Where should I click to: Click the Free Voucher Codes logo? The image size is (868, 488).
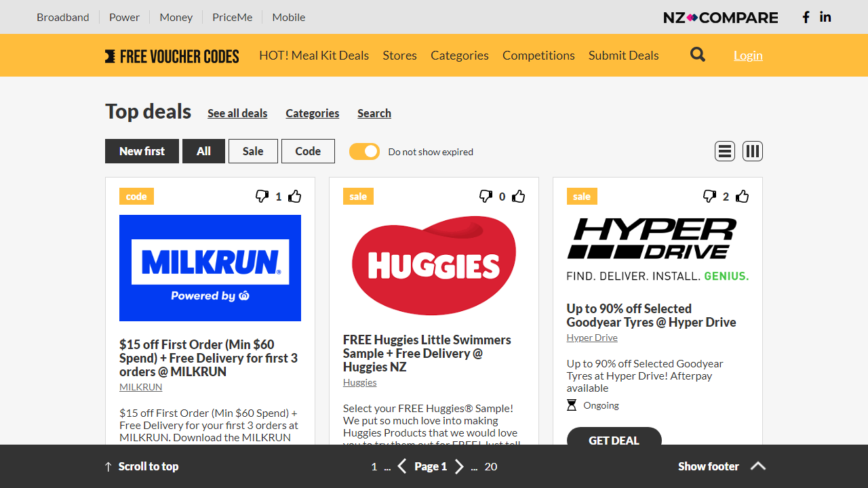point(172,56)
